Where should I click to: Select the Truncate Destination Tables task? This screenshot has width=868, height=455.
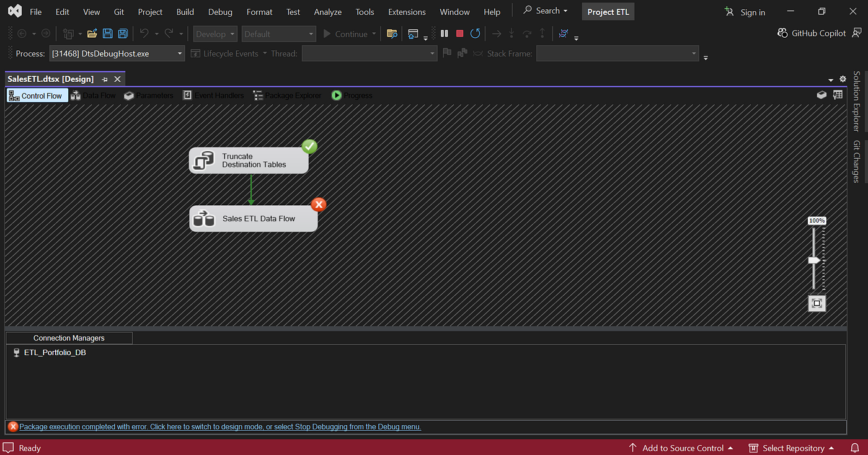249,161
